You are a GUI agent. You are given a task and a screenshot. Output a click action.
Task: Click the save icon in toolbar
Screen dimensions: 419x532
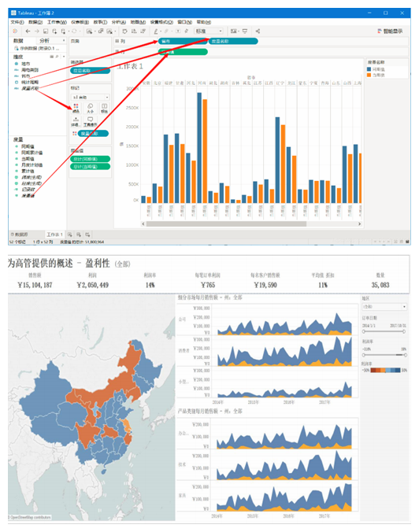coord(46,31)
